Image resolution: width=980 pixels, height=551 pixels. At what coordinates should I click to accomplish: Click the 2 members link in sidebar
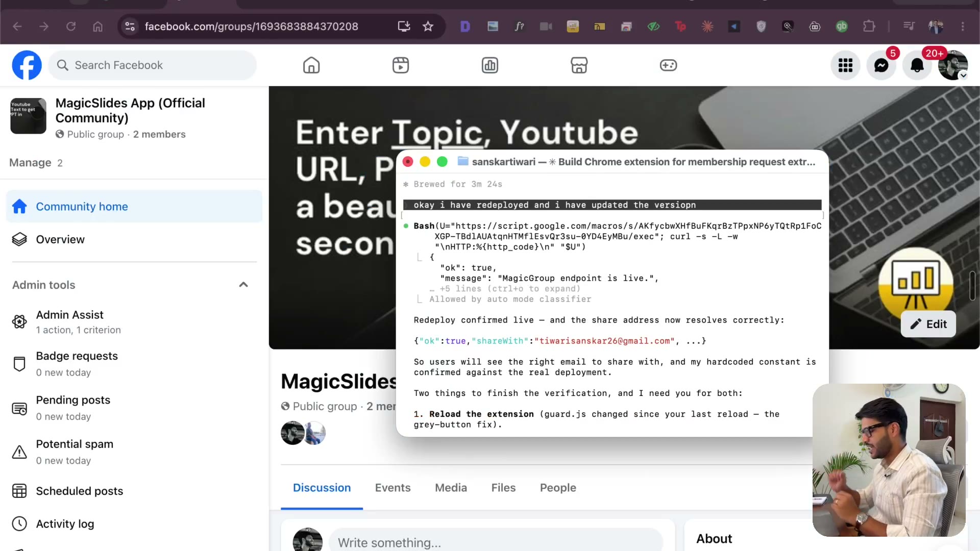(159, 134)
